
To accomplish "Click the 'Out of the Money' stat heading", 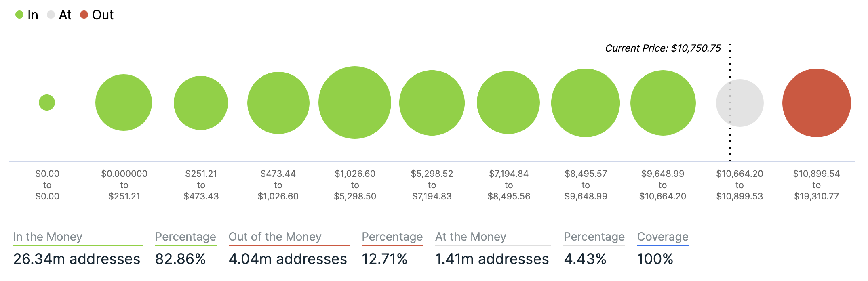I will pos(275,237).
